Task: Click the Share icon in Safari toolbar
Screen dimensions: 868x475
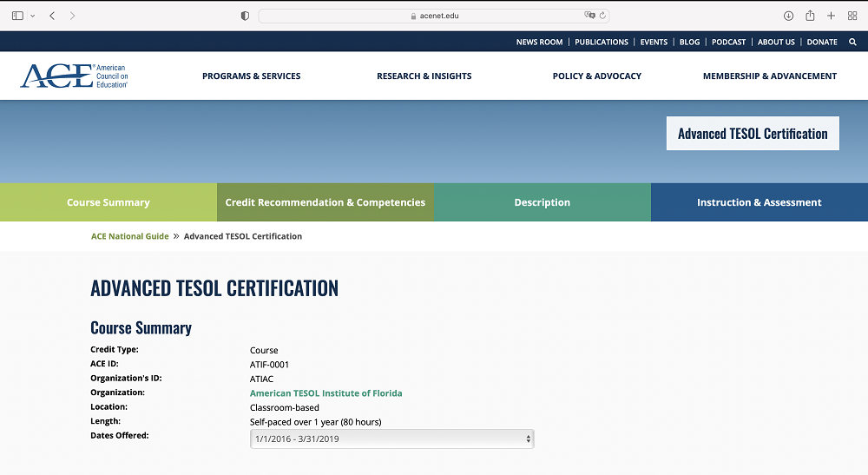Action: [810, 16]
